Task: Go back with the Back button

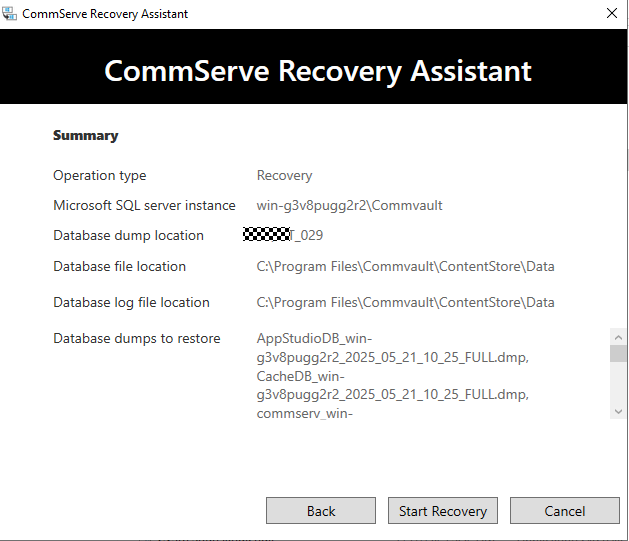Action: 320,511
